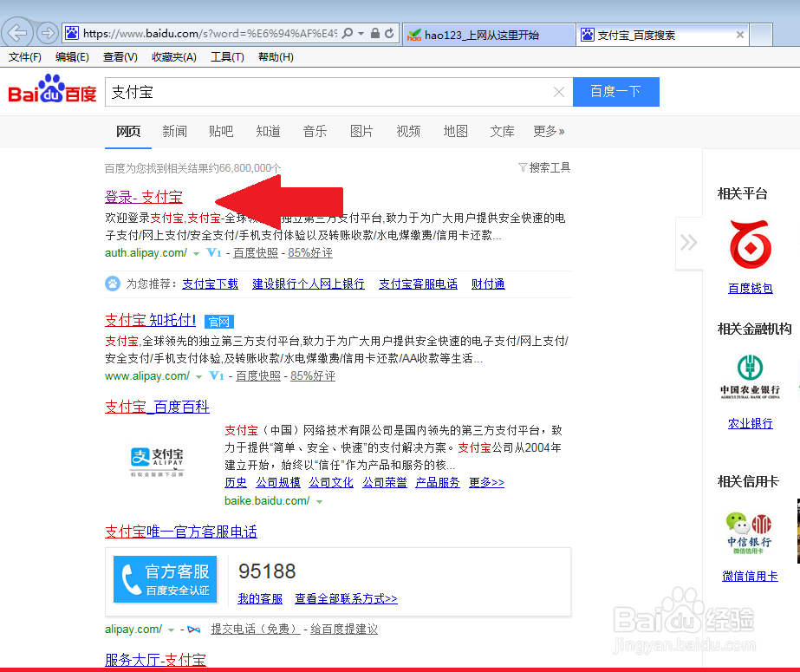
Task: Open 搜索工具 filter options
Action: (x=544, y=167)
